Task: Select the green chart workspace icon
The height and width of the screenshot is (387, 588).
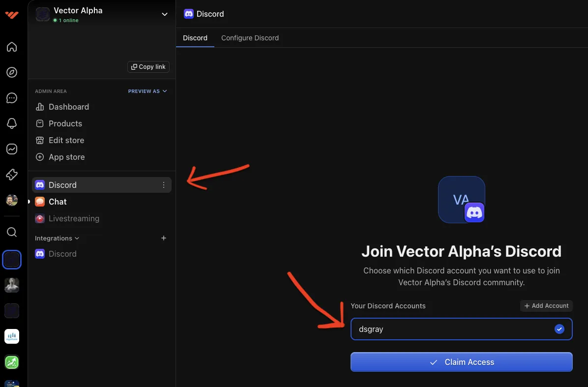Action: [x=12, y=362]
